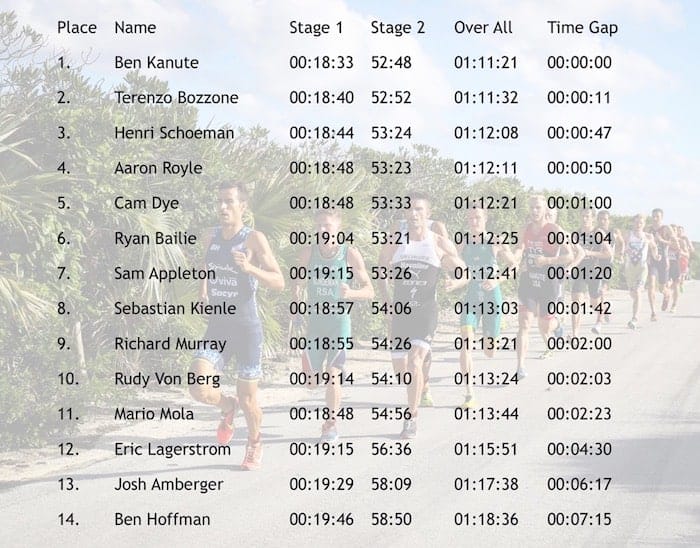
Task: Click the Over All column header
Action: point(483,28)
